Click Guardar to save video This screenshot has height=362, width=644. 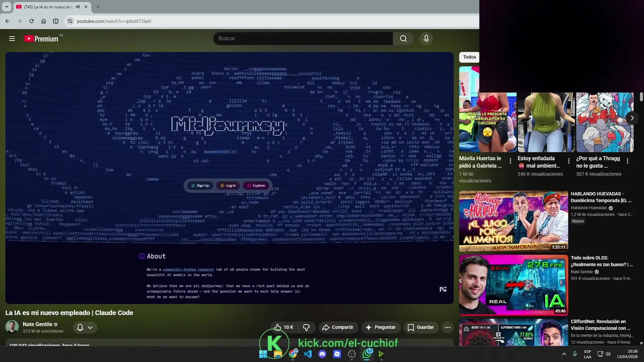pos(421,327)
